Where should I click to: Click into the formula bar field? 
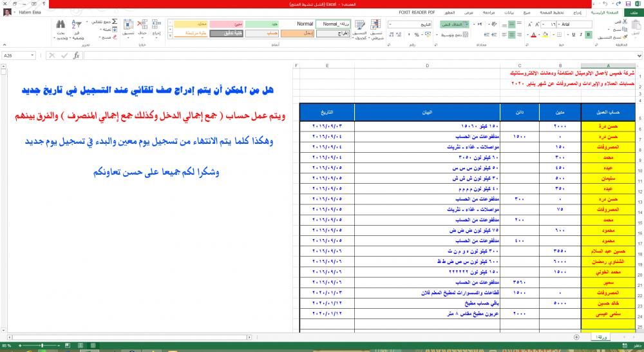point(361,55)
